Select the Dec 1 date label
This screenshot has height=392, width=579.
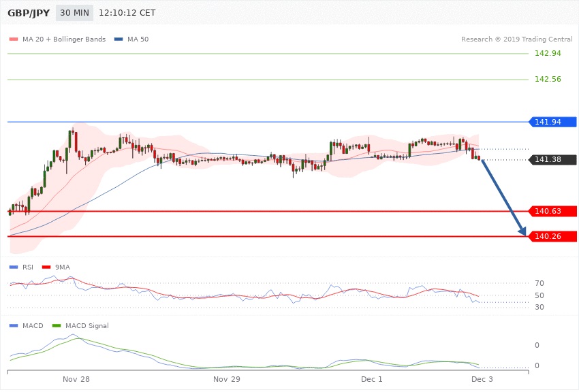tap(372, 378)
